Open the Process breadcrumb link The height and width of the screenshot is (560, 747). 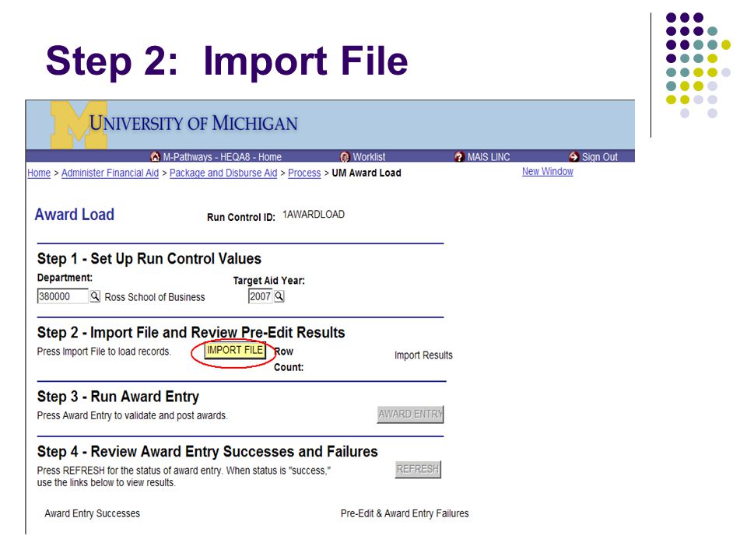click(x=304, y=173)
